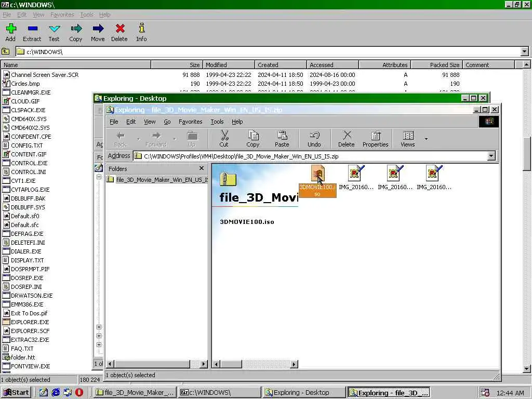Click the 7-Zip Move button
532x399 pixels.
[x=98, y=33]
